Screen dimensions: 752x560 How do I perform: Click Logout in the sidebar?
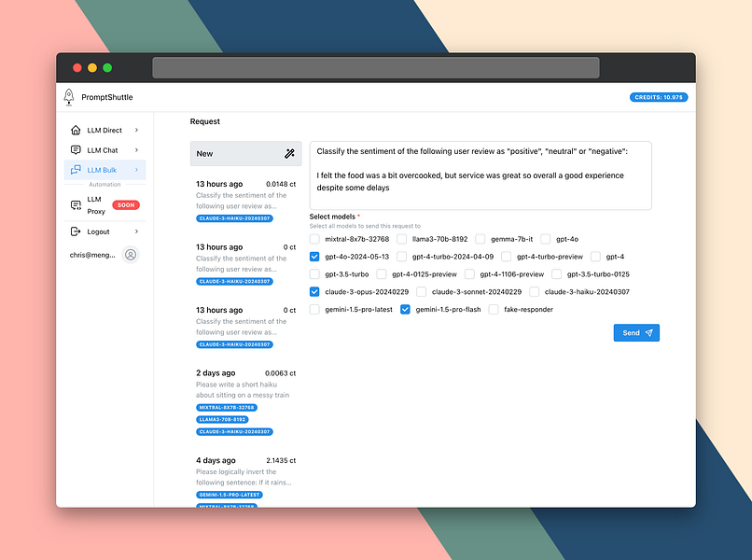pos(104,231)
